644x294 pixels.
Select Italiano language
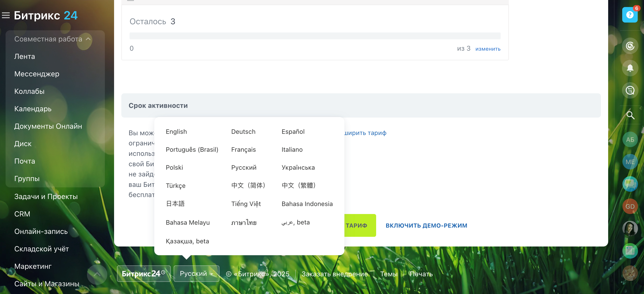tap(292, 150)
